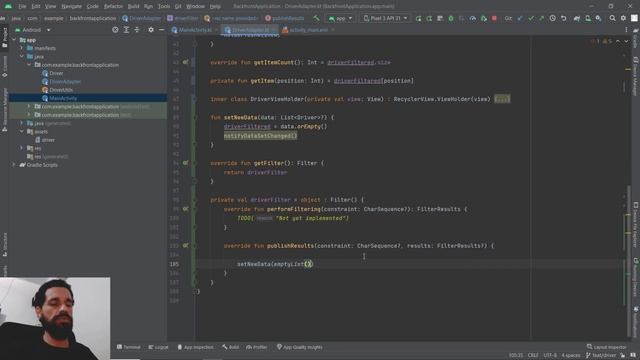Click the feat/driver Git branch widget
The height and width of the screenshot is (360, 640).
[602, 356]
